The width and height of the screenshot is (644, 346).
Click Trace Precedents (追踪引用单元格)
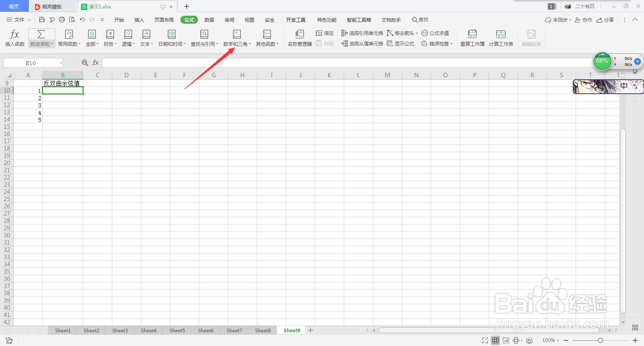[x=362, y=33]
